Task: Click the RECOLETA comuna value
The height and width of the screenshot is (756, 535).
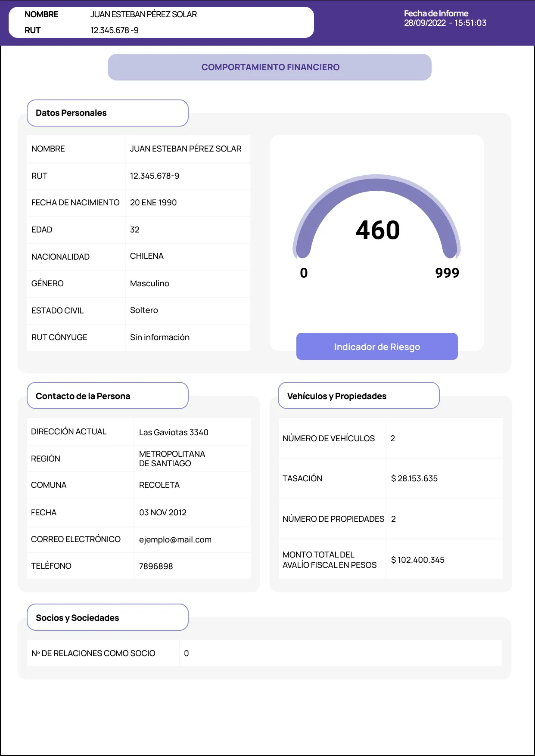Action: 159,485
